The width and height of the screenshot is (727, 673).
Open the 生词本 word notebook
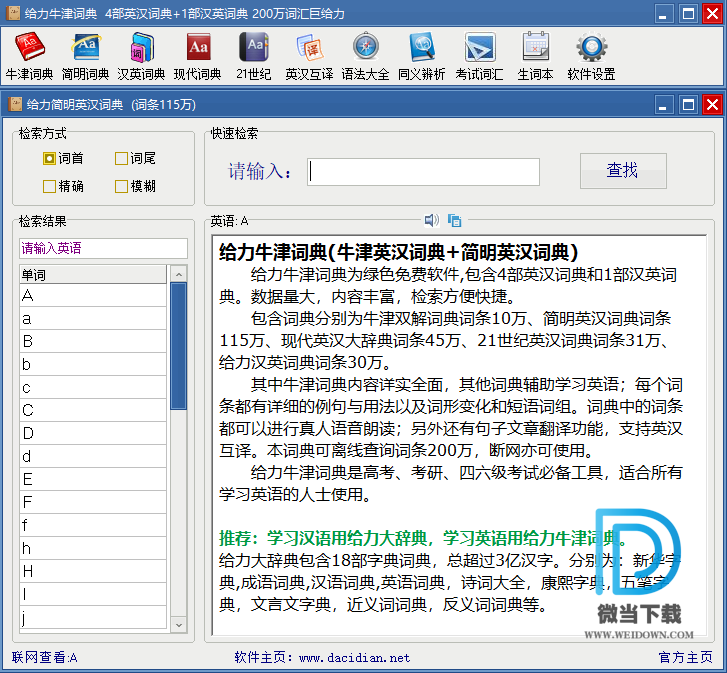(536, 56)
